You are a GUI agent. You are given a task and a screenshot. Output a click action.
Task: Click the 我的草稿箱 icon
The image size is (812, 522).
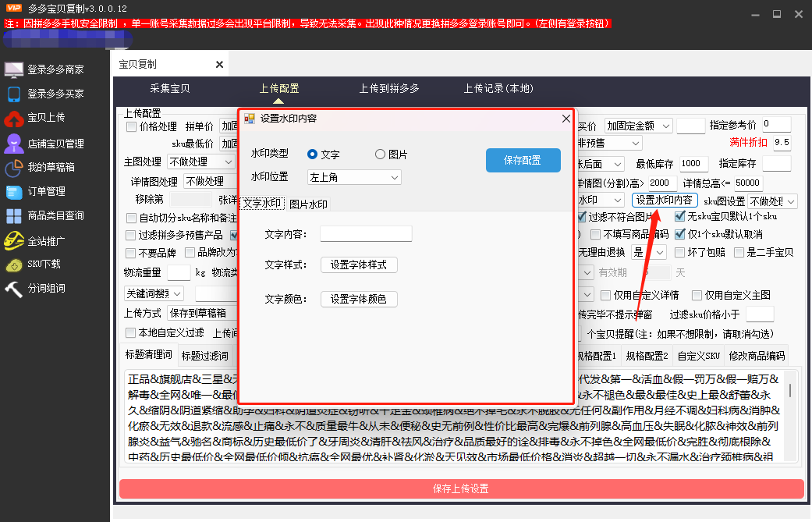14,167
